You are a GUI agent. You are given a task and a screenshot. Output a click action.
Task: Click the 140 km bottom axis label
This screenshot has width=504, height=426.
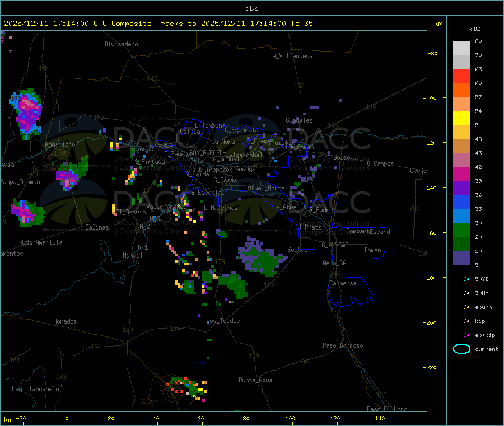(380, 418)
